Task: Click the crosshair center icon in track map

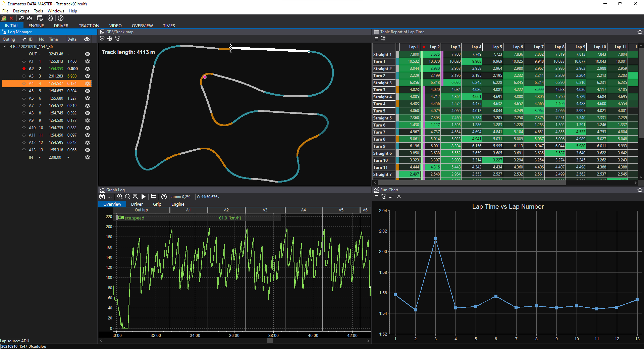Action: [110, 39]
